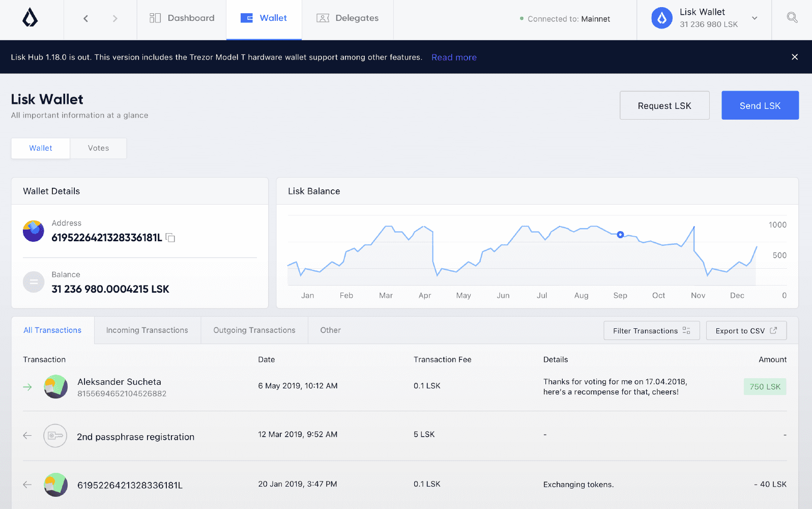Click the outgoing arrow for 2nd passphrase registration

pos(27,435)
